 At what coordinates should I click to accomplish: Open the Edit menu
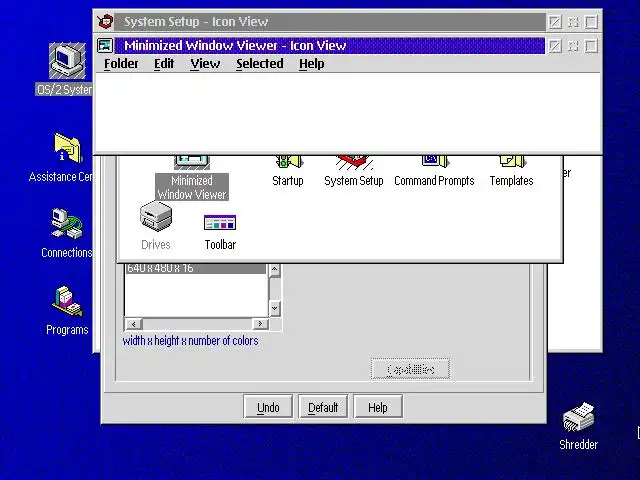164,64
